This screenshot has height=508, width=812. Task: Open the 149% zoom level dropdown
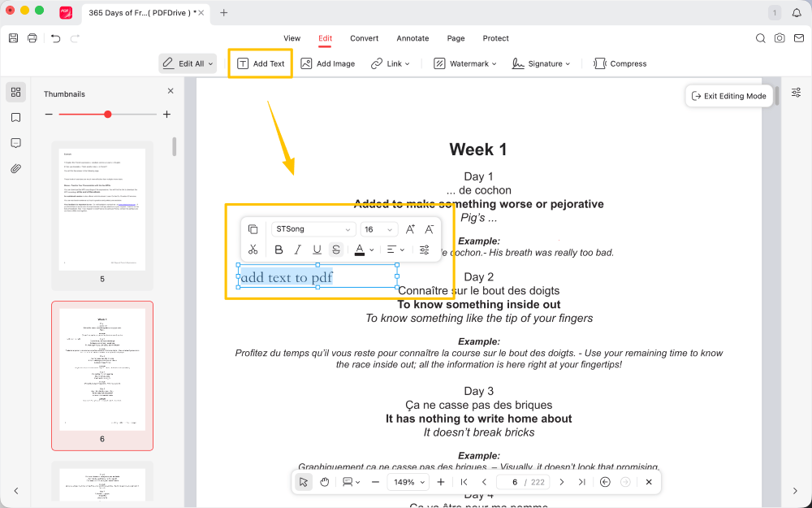pyautogui.click(x=408, y=482)
